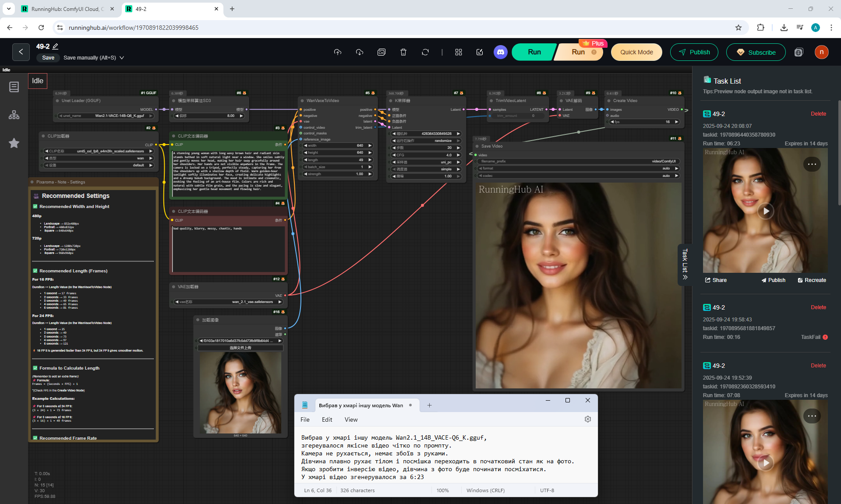This screenshot has height=504, width=841.
Task: Open the favorites star sidebar icon
Action: tap(14, 143)
